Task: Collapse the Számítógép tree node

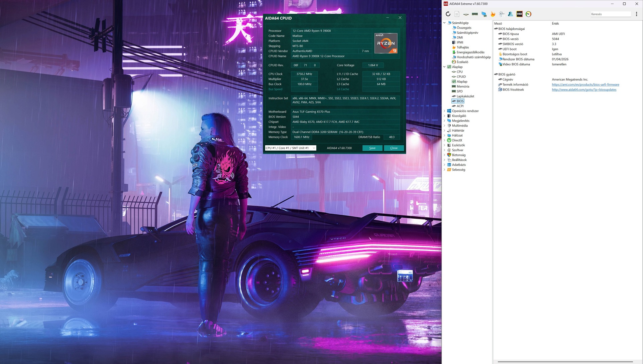Action: (x=444, y=23)
